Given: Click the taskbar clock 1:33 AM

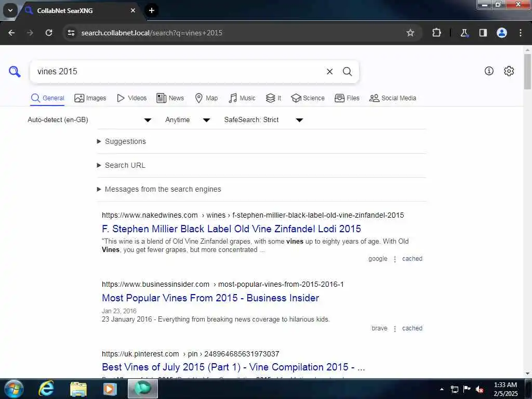Looking at the screenshot, I should pos(506,389).
